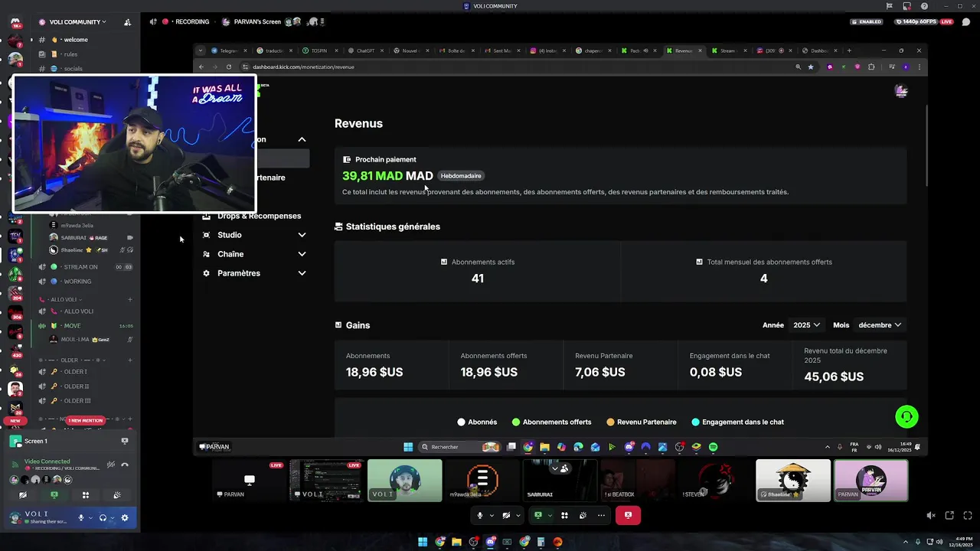Open the soundboard in the left voice panel

pyautogui.click(x=117, y=495)
